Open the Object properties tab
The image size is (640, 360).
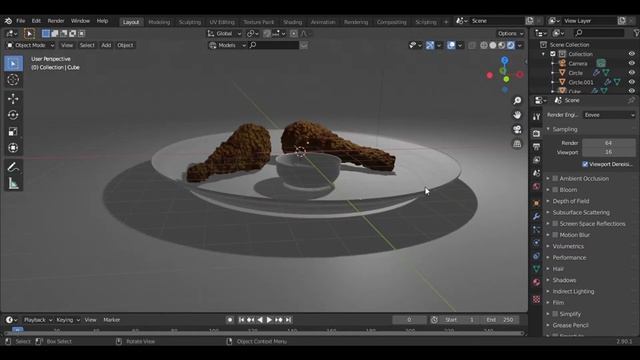coord(536,203)
